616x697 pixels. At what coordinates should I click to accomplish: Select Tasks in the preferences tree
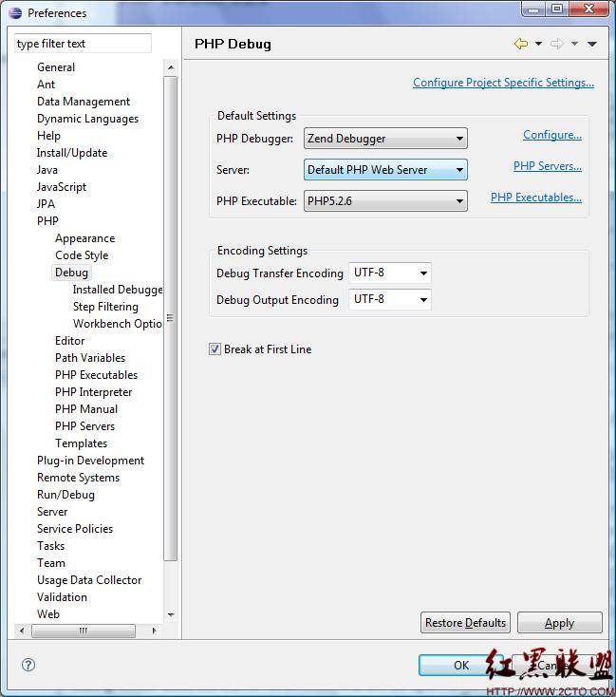[x=51, y=546]
